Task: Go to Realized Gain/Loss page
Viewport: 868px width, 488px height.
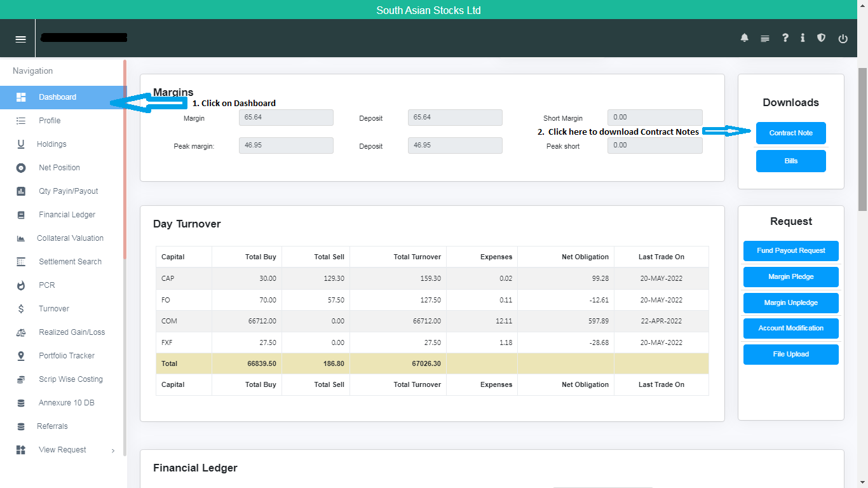Action: coord(72,332)
